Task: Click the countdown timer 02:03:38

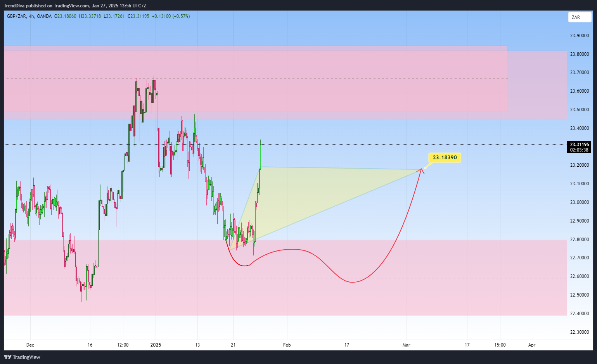Action: tap(579, 150)
